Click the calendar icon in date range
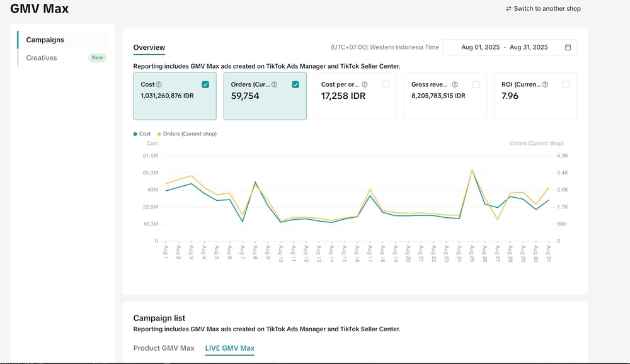The height and width of the screenshot is (364, 630). click(x=568, y=47)
